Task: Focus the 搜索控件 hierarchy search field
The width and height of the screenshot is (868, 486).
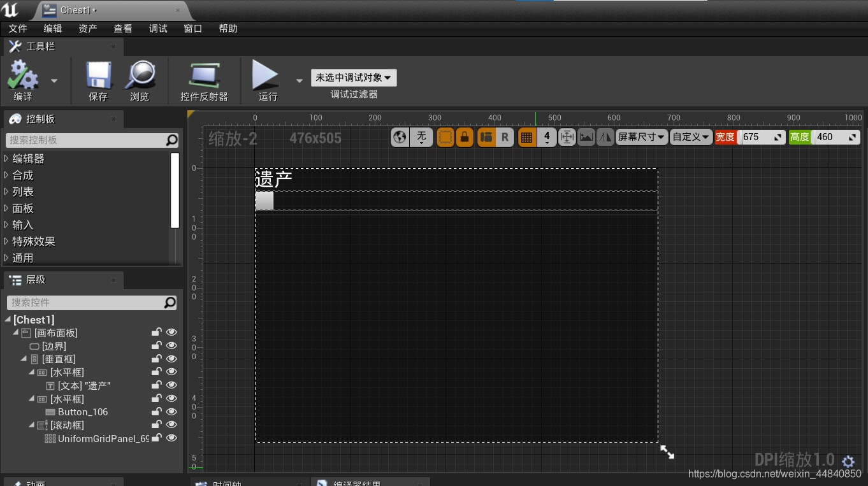Action: [92, 303]
